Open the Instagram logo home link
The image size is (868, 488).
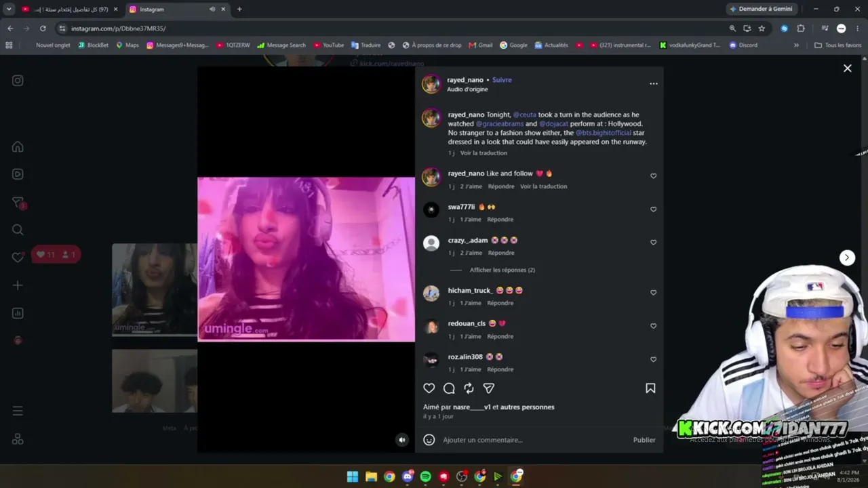(x=18, y=81)
